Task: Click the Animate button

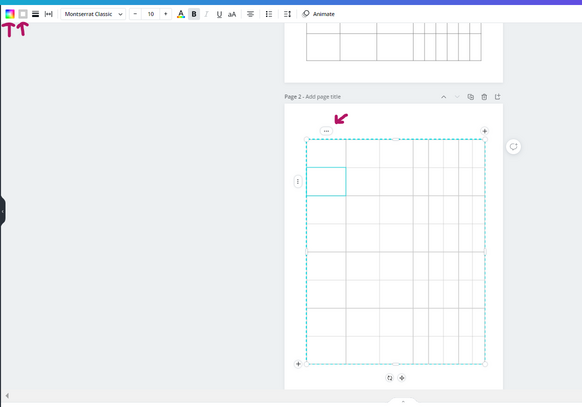Action: pyautogui.click(x=318, y=14)
